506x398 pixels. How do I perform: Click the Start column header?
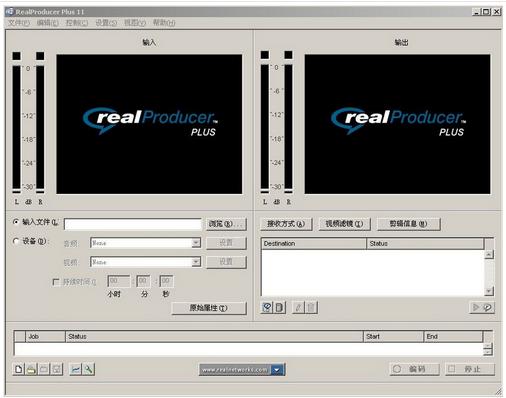pyautogui.click(x=393, y=337)
